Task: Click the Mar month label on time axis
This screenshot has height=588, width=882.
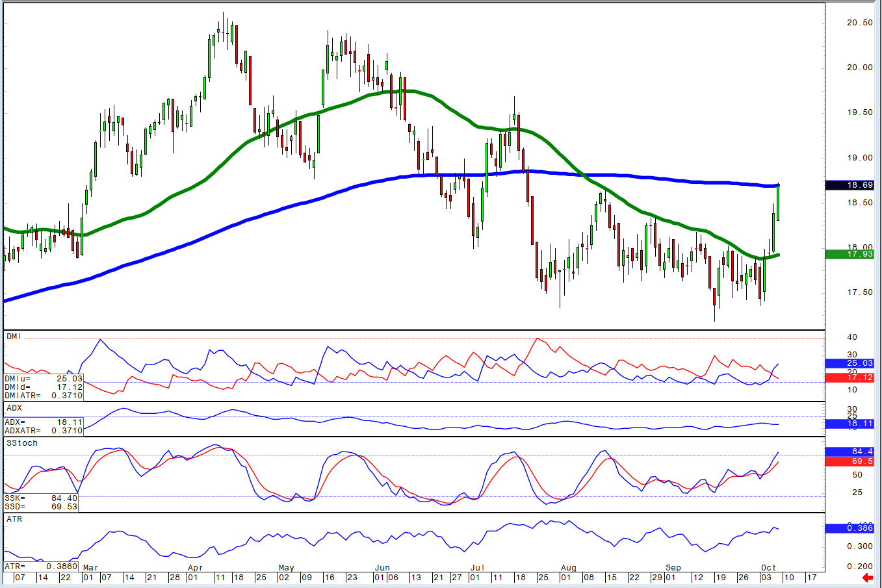Action: click(x=90, y=568)
